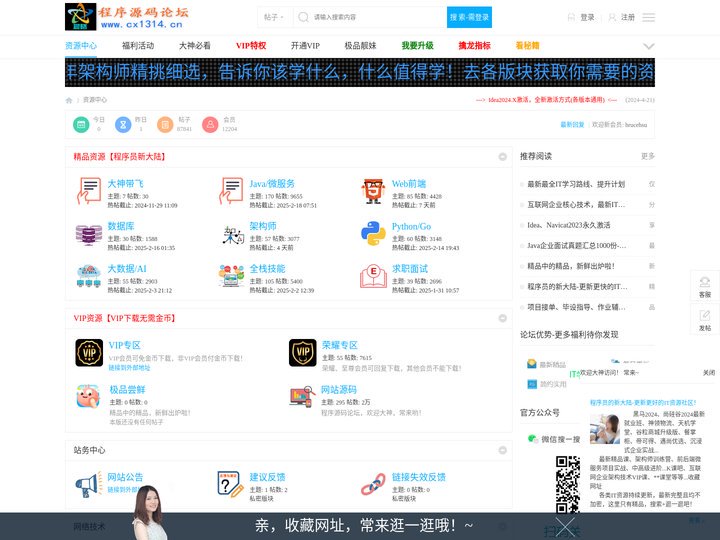This screenshot has height=540, width=720.
Task: Open the 看秘籍 nav item
Action: point(528,45)
